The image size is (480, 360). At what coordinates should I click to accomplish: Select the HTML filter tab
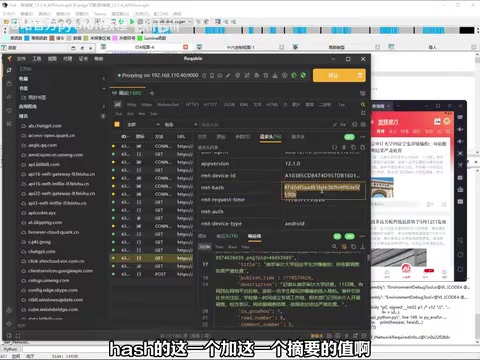pyautogui.click(x=272, y=105)
